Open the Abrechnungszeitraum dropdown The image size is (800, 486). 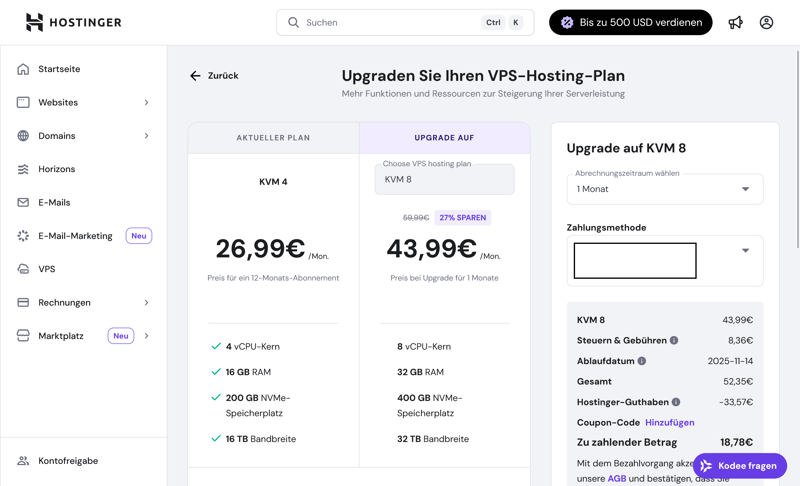click(664, 189)
